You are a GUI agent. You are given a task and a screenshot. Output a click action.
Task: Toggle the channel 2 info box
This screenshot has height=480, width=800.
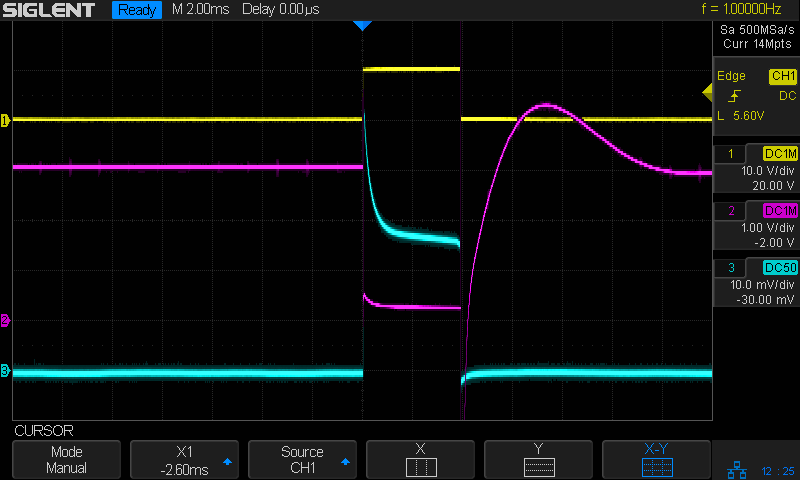pos(756,225)
